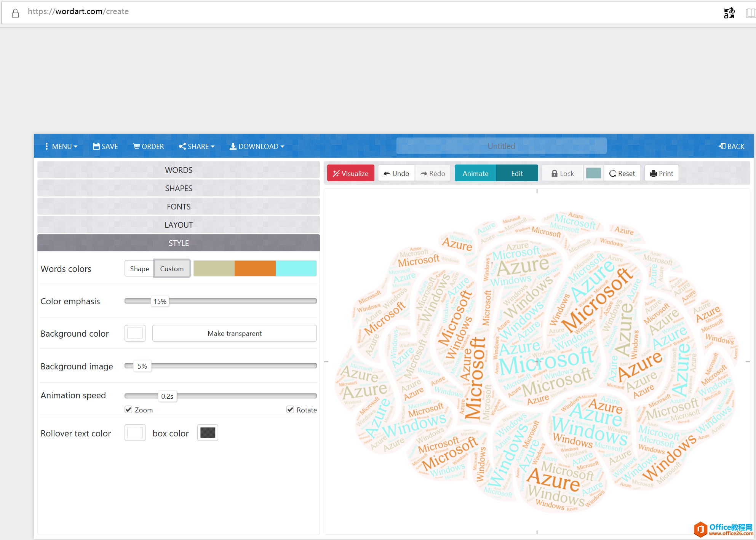The width and height of the screenshot is (756, 540).
Task: Toggle the Zoom checkbox
Action: coord(127,409)
